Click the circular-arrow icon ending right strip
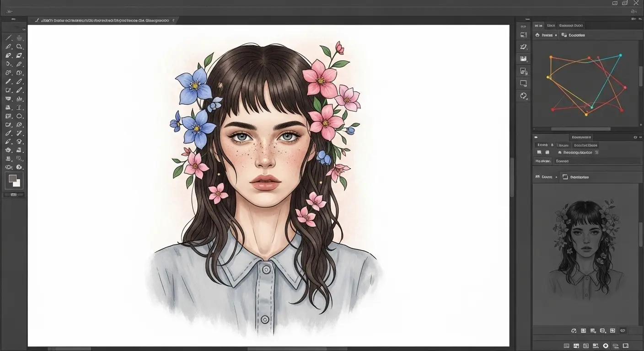Viewport: 644px width, 351px height. [x=524, y=96]
